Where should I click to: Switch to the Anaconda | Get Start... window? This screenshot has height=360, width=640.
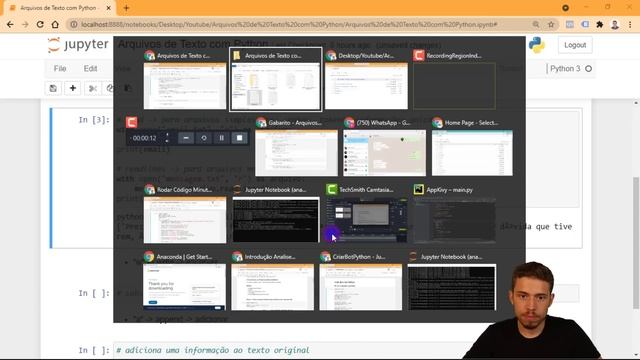tap(184, 287)
